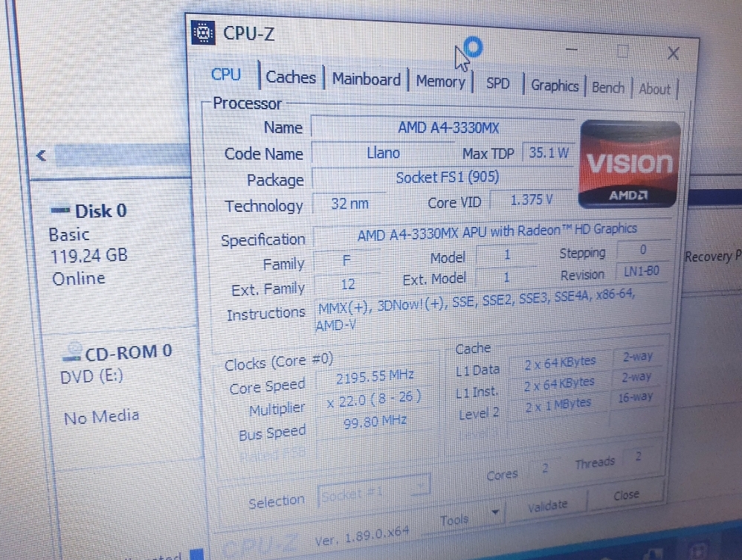The image size is (742, 560).
Task: Click the Close button in CPU-Z
Action: 625,495
